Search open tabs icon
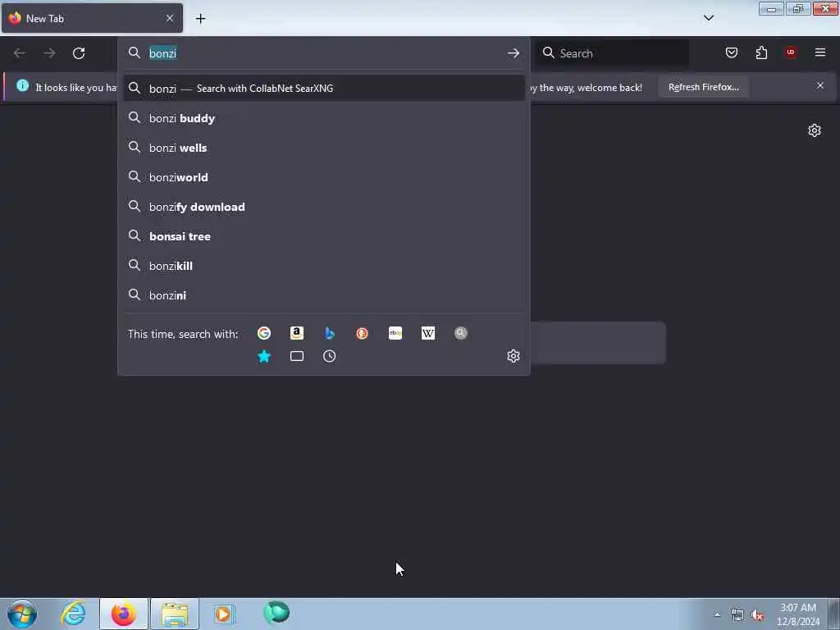The height and width of the screenshot is (630, 840). 297,356
